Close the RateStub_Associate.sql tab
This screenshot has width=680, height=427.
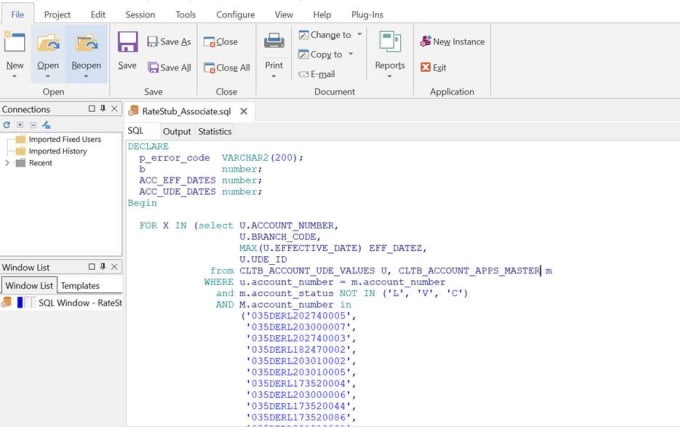click(x=244, y=111)
